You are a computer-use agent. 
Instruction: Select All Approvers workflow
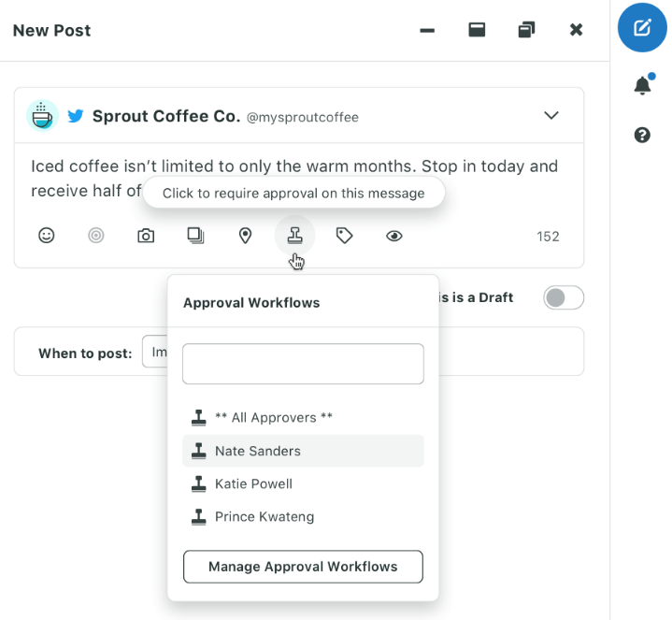tap(303, 417)
